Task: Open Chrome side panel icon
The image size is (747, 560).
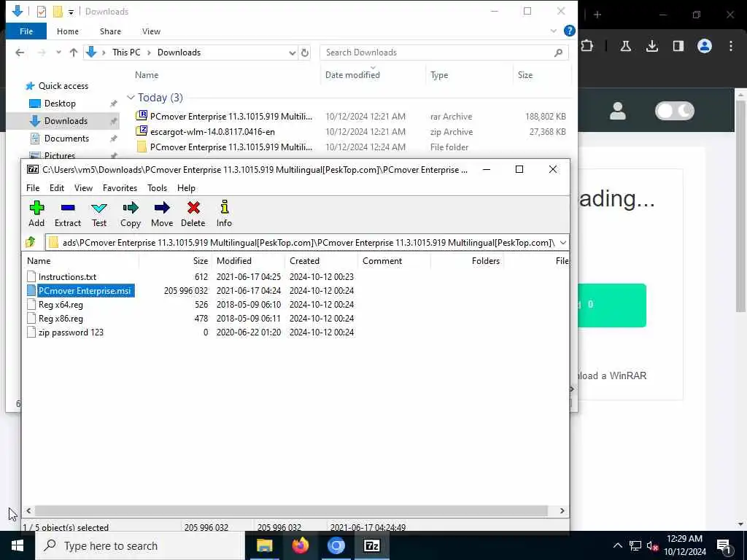Action: click(x=678, y=46)
